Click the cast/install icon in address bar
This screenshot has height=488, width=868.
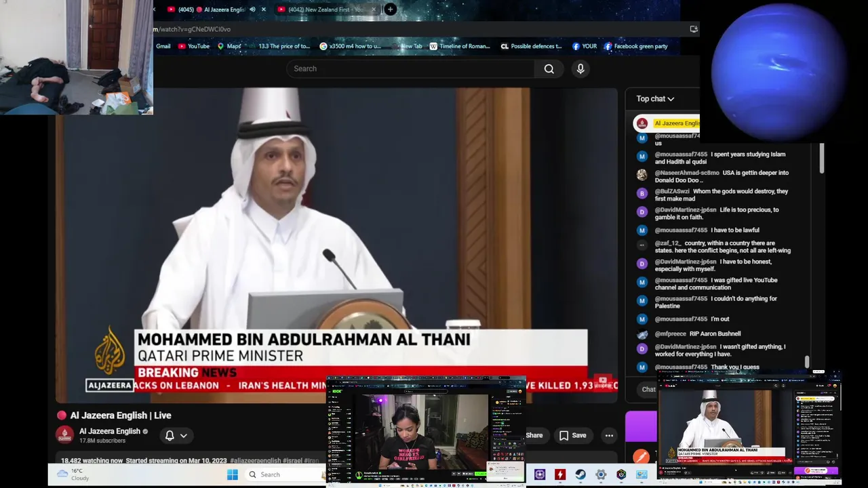[x=693, y=29]
